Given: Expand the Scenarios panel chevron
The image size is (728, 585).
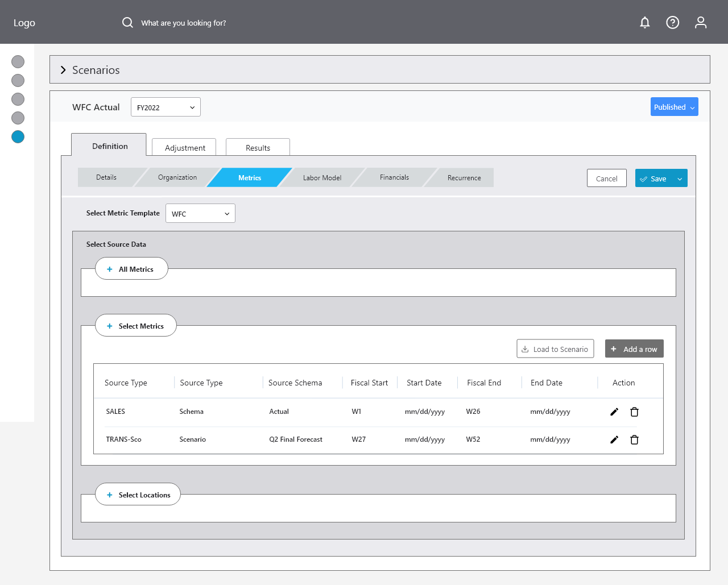Looking at the screenshot, I should [x=63, y=70].
